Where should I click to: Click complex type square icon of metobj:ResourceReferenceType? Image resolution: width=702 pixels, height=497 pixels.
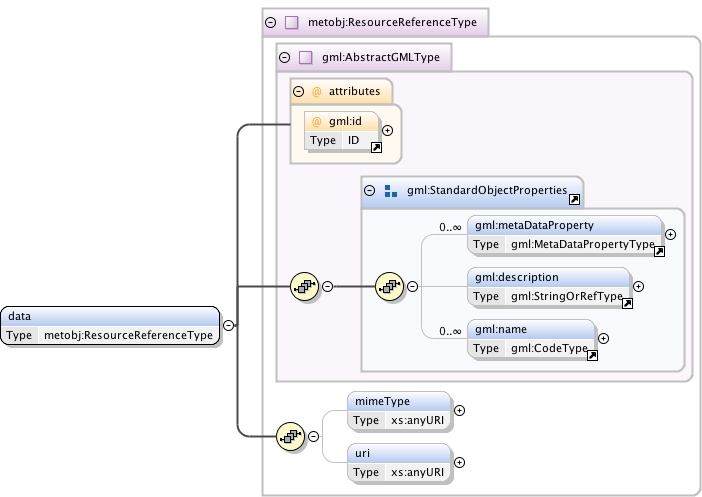coord(291,22)
